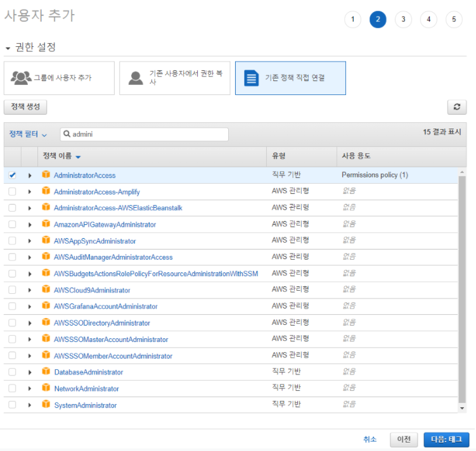Go to wizard step 4

[428, 20]
